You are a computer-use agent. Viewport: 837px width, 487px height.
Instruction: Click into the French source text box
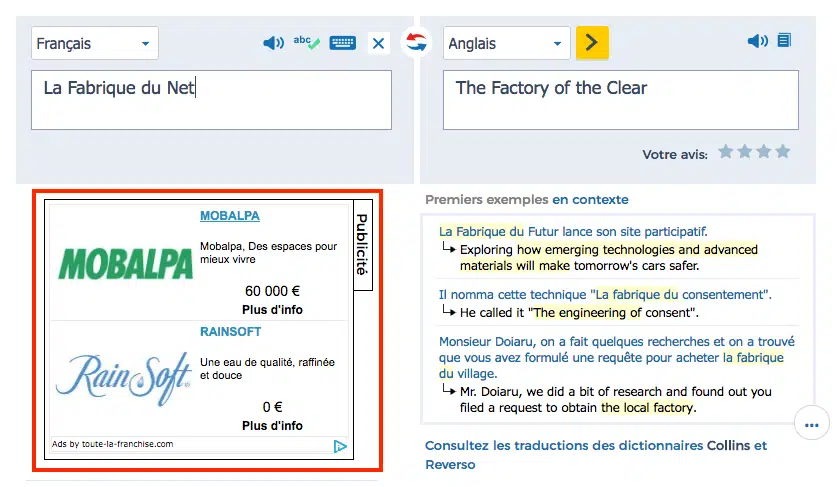point(211,100)
